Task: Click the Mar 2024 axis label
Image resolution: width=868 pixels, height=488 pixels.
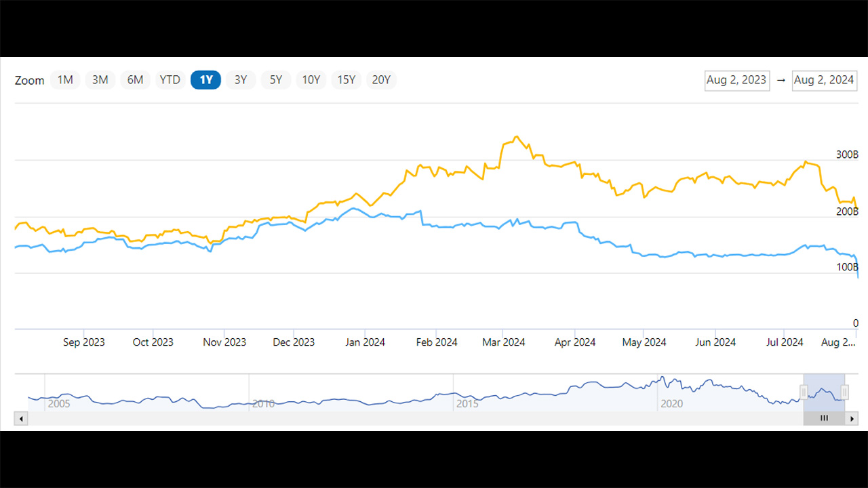Action: coord(504,342)
